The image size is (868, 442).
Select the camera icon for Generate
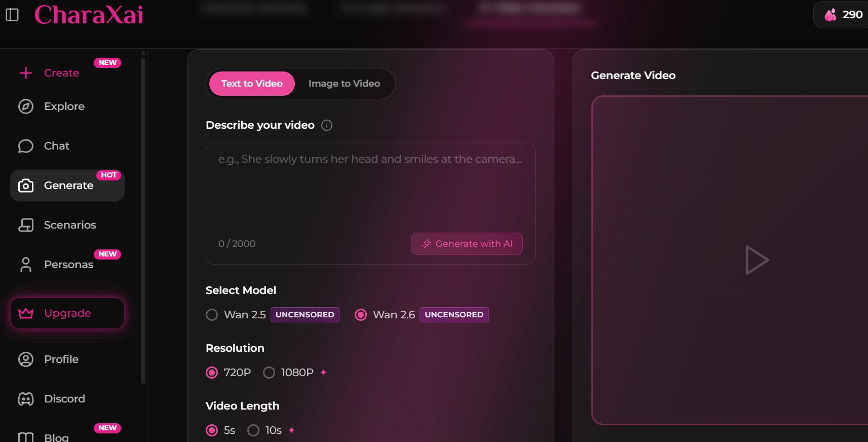tap(26, 186)
